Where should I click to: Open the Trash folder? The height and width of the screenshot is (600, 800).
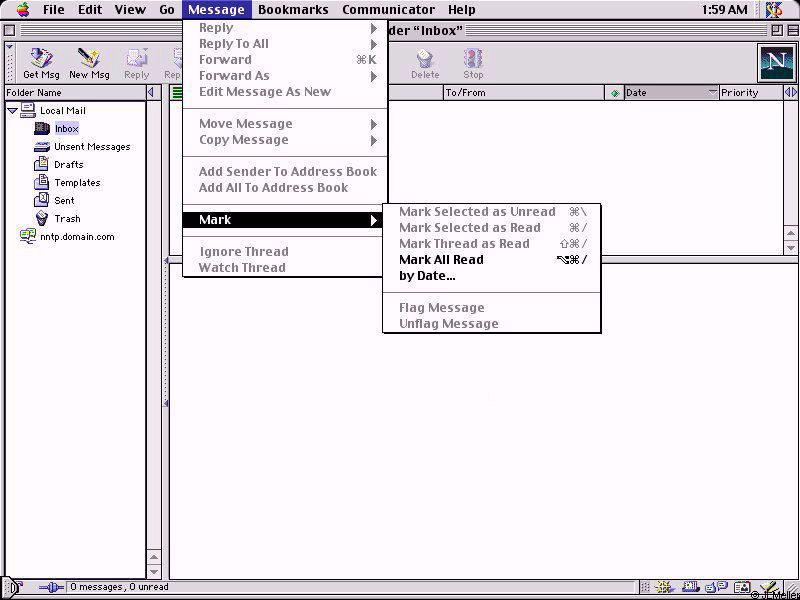click(67, 219)
